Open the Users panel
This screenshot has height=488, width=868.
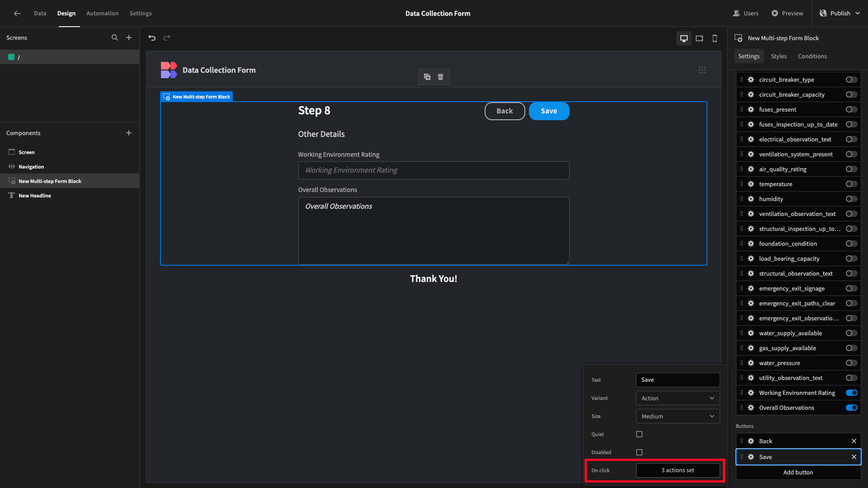745,14
